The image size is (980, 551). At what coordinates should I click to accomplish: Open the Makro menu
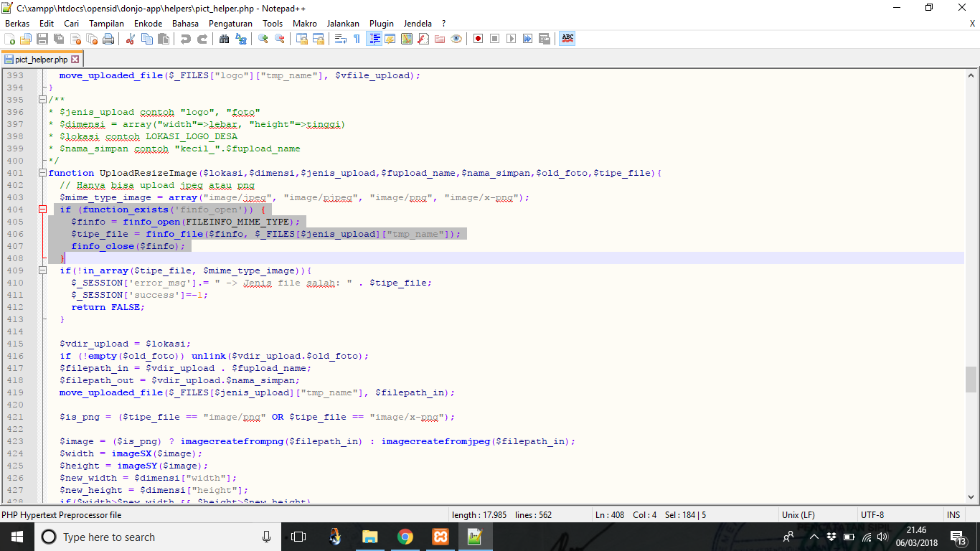click(304, 23)
